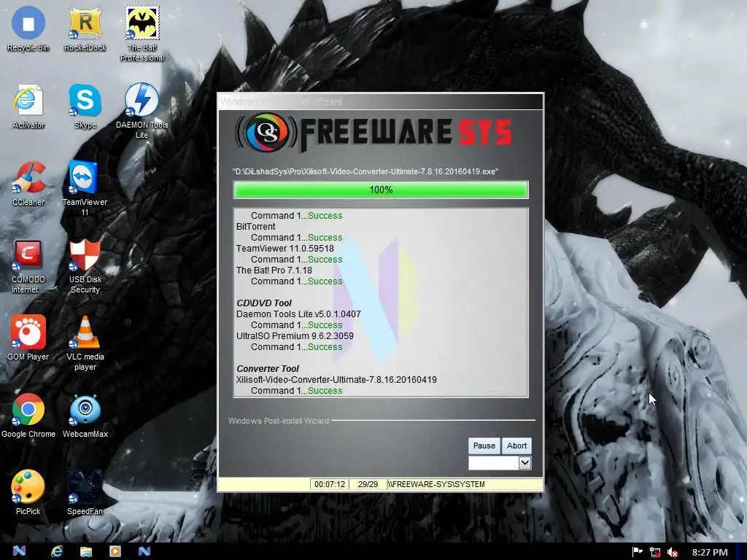Click the Show desktop strip on taskbar
This screenshot has height=560, width=747.
point(742,551)
